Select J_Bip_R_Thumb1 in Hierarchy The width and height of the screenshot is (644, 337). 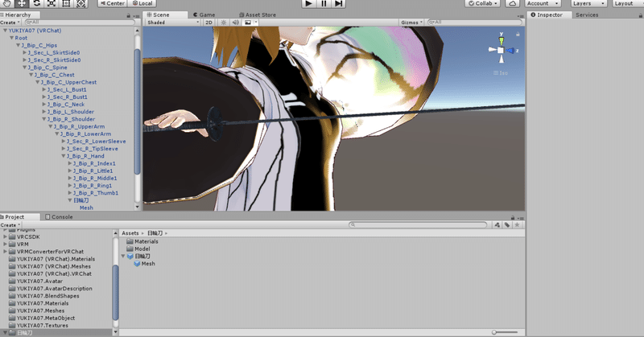[x=96, y=193]
